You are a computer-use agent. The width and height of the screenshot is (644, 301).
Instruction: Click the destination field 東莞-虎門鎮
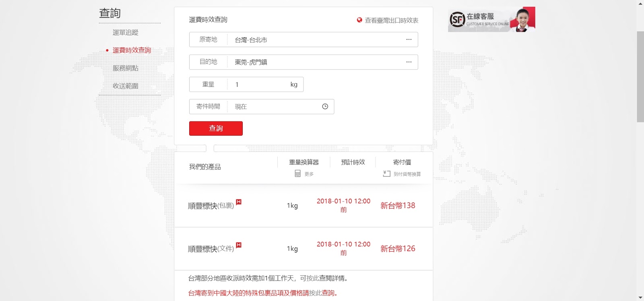coord(303,62)
